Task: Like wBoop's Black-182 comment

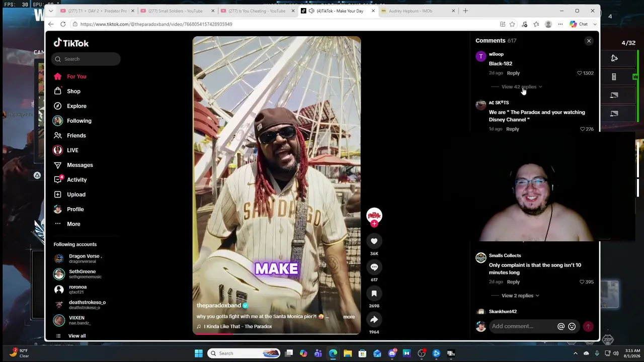Action: coord(580,73)
